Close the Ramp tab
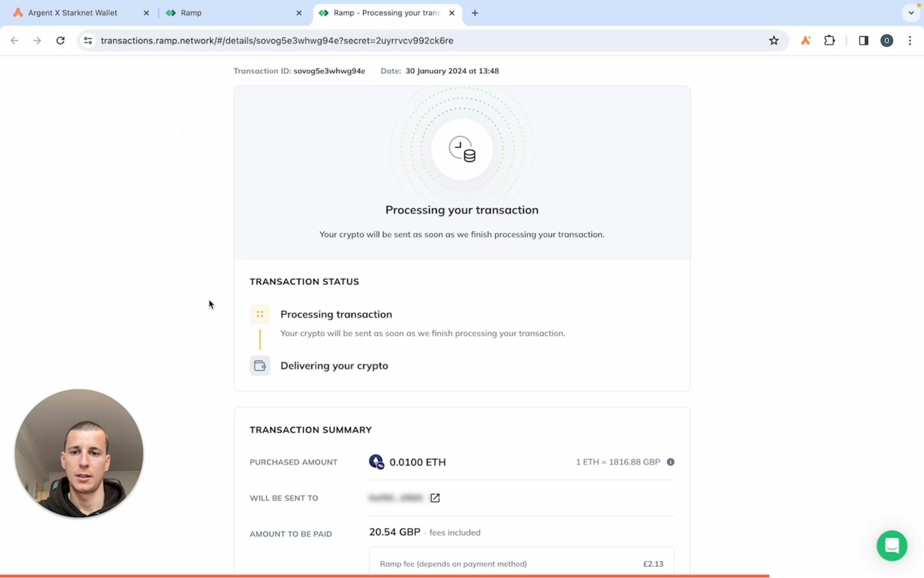924x578 pixels. point(299,13)
